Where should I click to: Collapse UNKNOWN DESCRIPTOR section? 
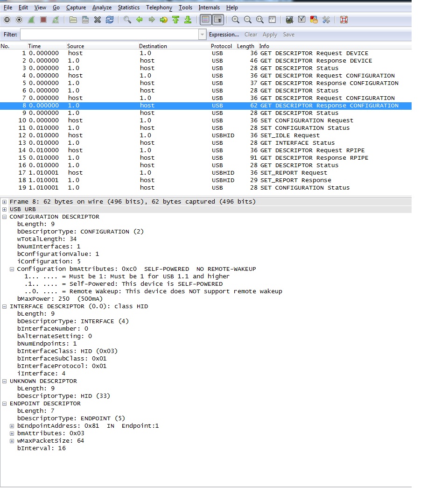pos(4,381)
